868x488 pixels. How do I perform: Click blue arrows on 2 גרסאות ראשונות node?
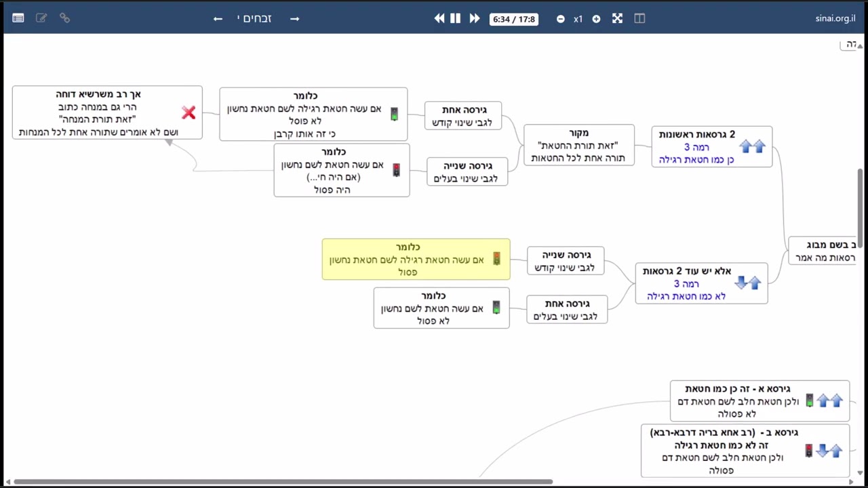(x=752, y=146)
